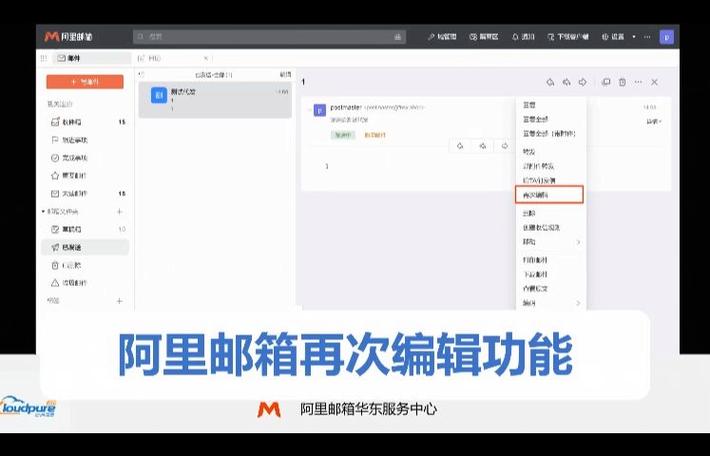The width and height of the screenshot is (710, 456).
Task: Open advanced search filter icon in search box
Action: 398,37
